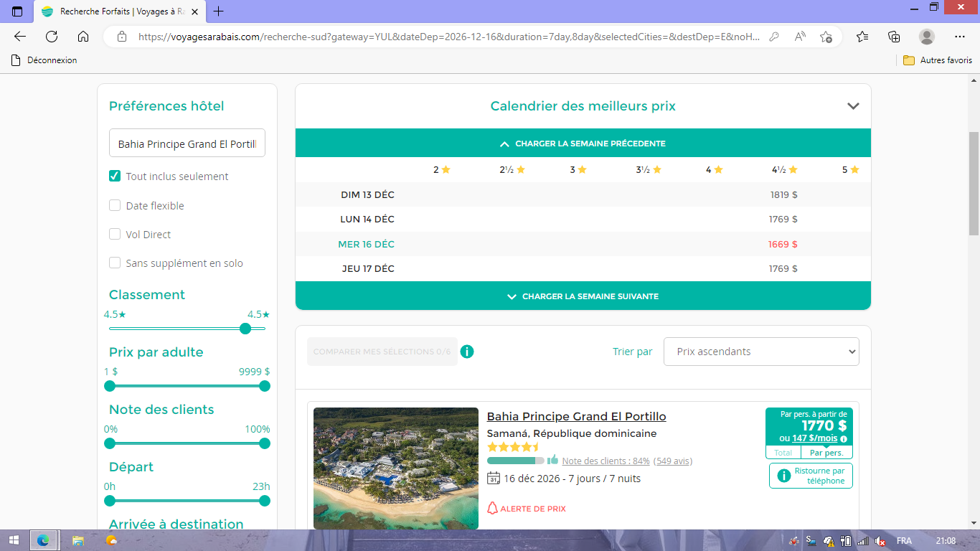The image size is (980, 551).
Task: Enable the Date flexible checkbox
Action: click(x=115, y=205)
